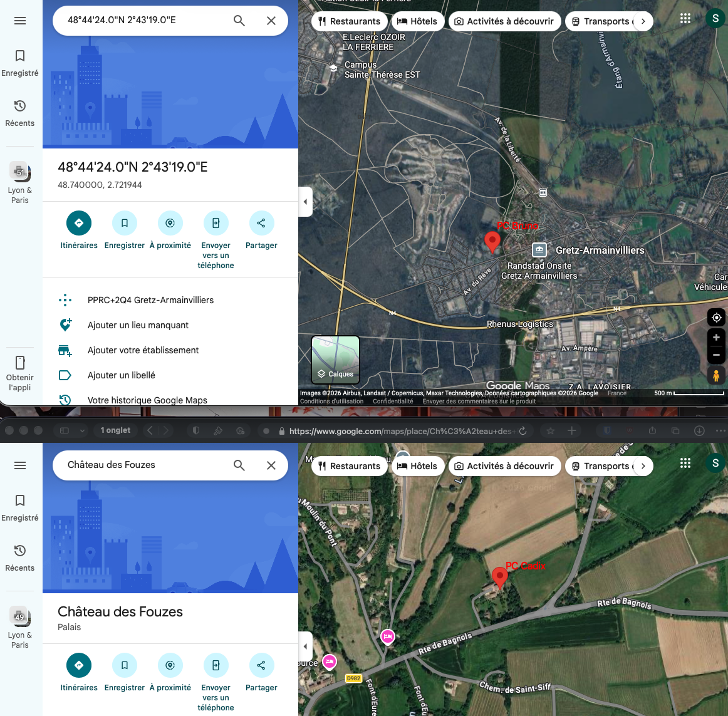The height and width of the screenshot is (716, 728).
Task: Click Gretz-Armainvilliers town hall icon on map
Action: pos(539,250)
